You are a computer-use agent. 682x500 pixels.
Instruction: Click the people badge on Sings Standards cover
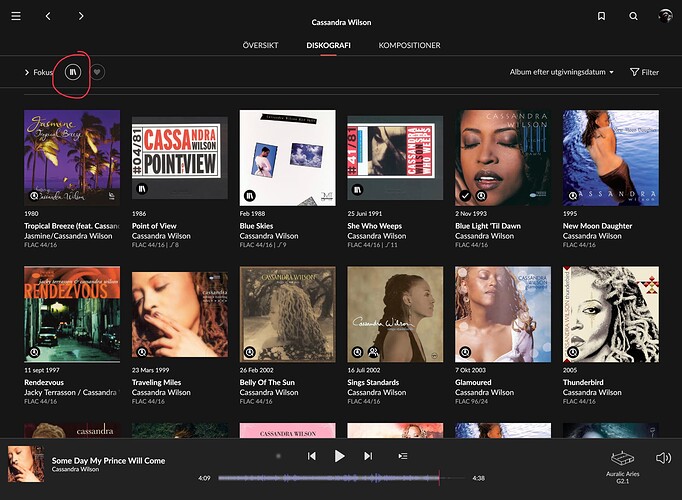pyautogui.click(x=373, y=352)
